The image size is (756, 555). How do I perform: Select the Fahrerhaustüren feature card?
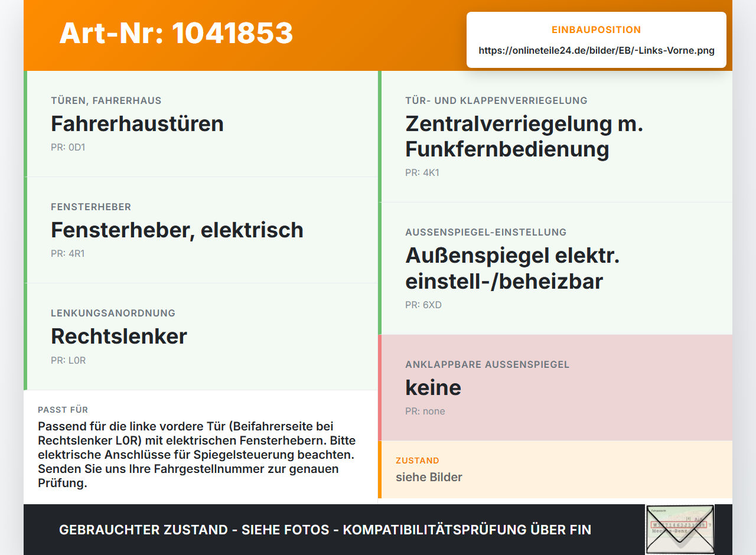click(201, 124)
